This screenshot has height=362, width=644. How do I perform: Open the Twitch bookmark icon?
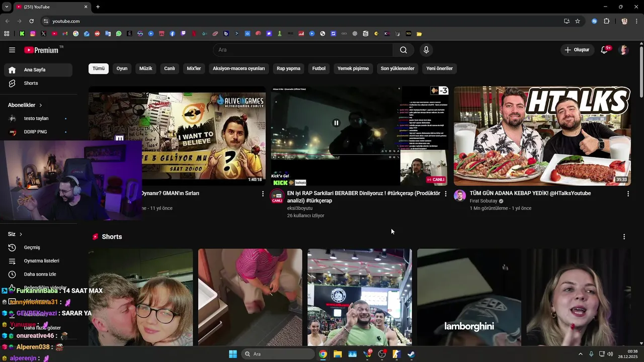pos(183,34)
